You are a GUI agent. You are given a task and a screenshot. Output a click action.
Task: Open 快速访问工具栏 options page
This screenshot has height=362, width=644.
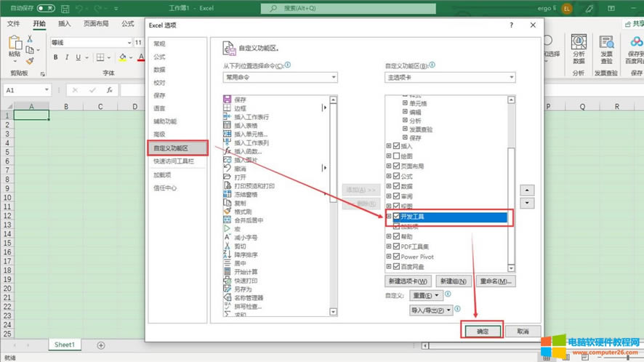[174, 161]
